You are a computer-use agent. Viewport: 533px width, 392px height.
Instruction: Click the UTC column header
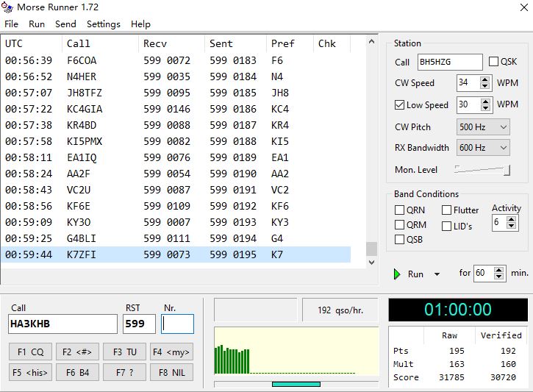(x=32, y=43)
